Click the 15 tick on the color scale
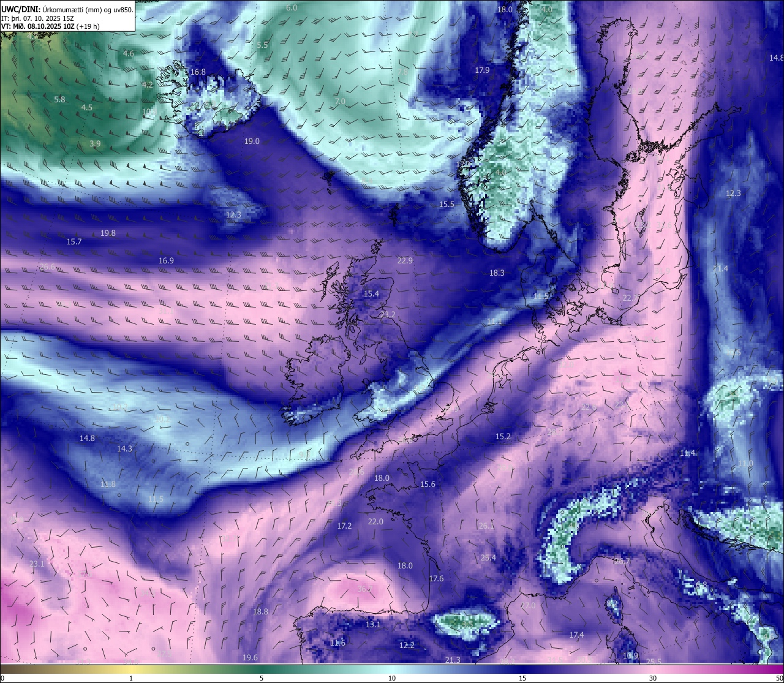Image resolution: width=784 pixels, height=683 pixels. pyautogui.click(x=522, y=678)
